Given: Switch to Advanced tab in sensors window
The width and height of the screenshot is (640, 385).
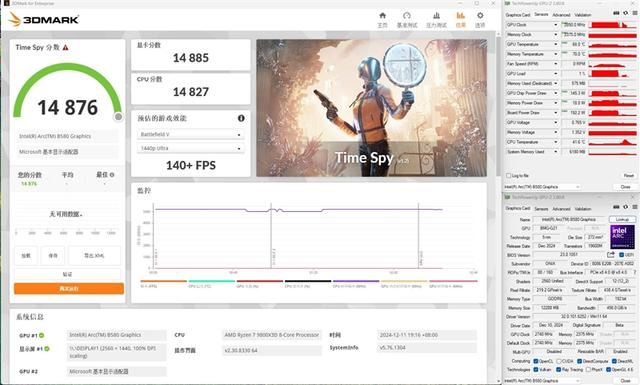Looking at the screenshot, I should pyautogui.click(x=561, y=15).
